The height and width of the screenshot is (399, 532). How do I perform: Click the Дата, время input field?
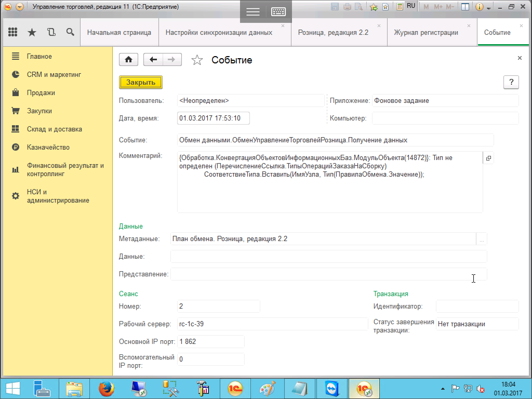click(213, 118)
